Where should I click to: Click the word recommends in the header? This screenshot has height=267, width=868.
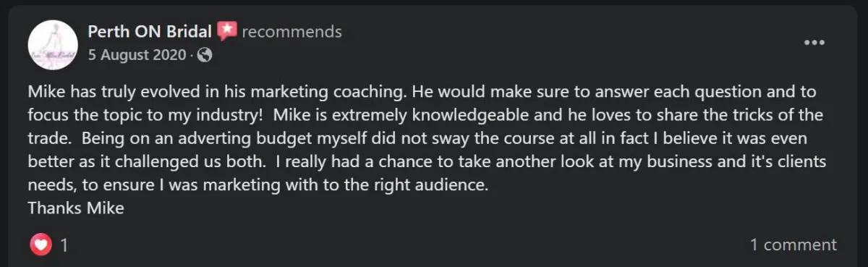click(292, 32)
